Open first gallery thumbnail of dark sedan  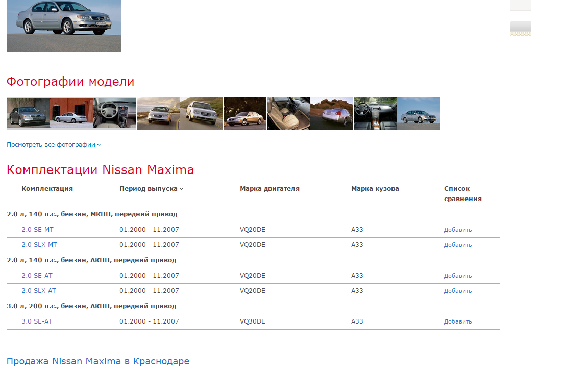pyautogui.click(x=28, y=114)
